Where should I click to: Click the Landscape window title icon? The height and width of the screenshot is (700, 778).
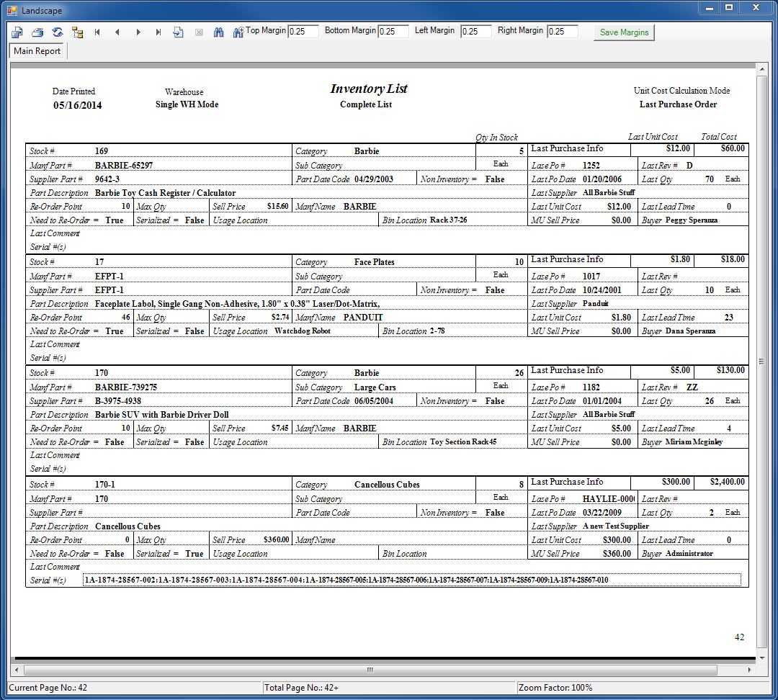click(12, 10)
